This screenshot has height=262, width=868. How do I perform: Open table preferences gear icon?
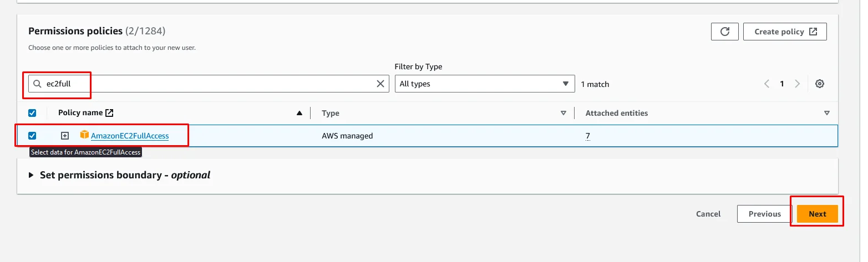(x=820, y=84)
